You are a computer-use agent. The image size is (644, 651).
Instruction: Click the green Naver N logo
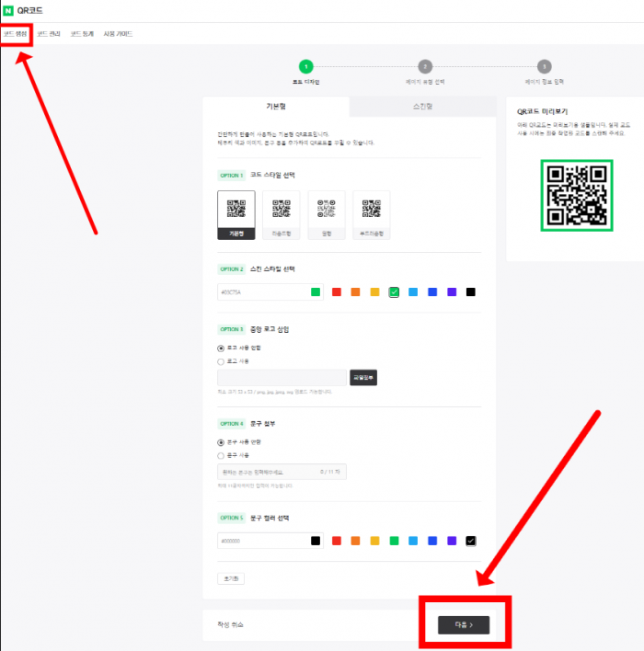(x=8, y=10)
